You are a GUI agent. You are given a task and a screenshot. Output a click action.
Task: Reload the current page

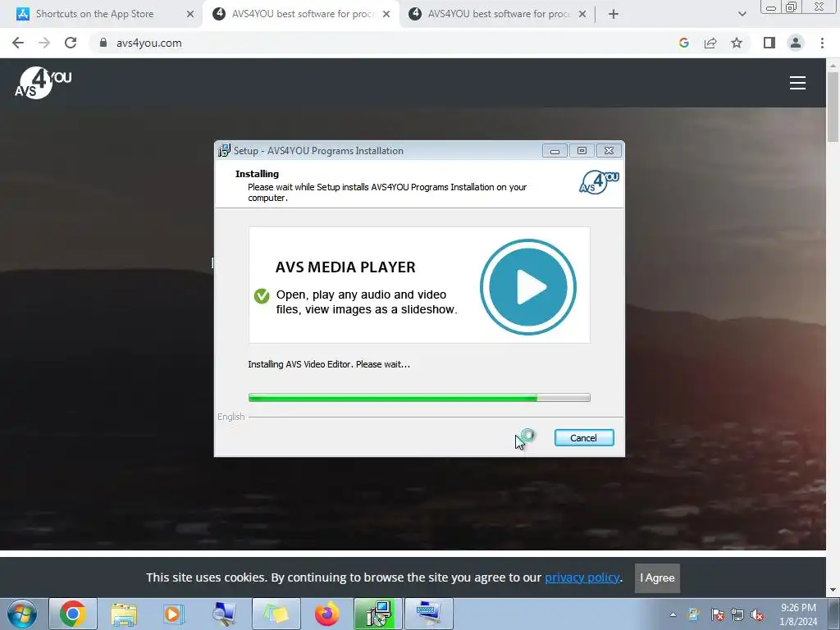(x=71, y=43)
